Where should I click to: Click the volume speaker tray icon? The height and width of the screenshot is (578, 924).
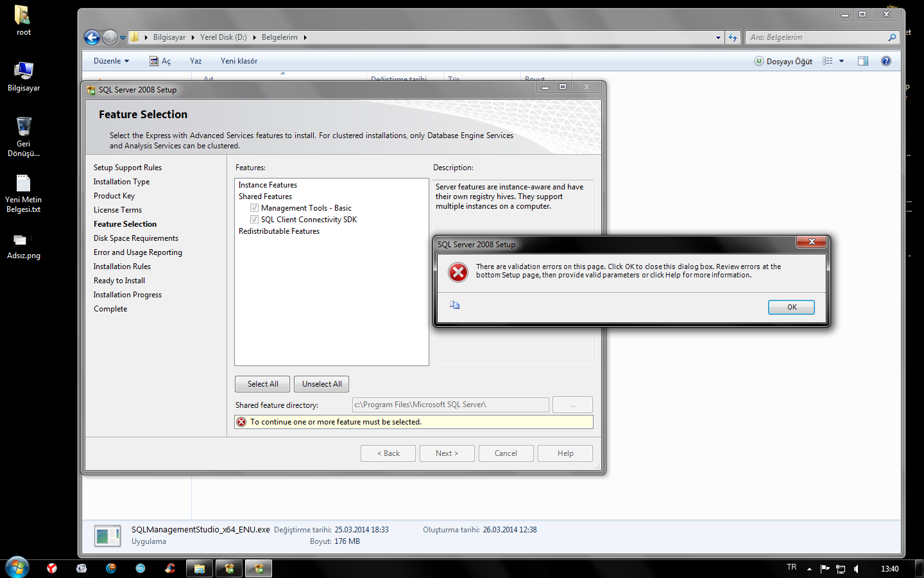pos(857,568)
